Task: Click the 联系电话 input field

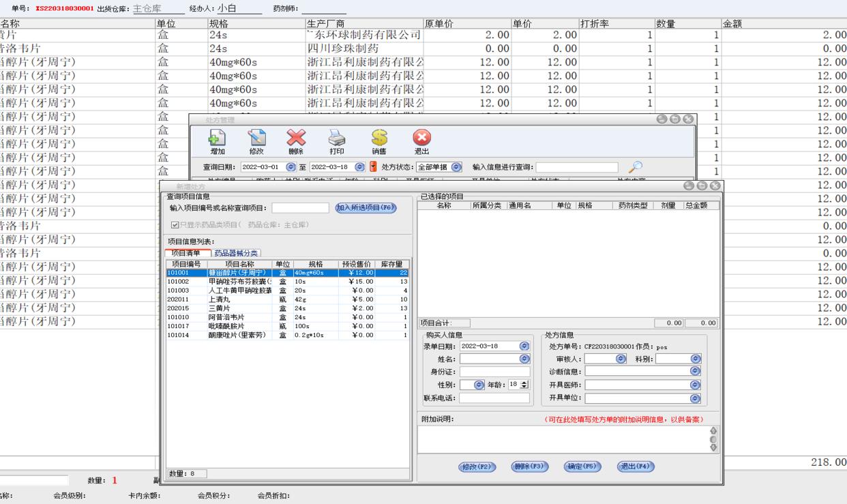Action: tap(494, 398)
